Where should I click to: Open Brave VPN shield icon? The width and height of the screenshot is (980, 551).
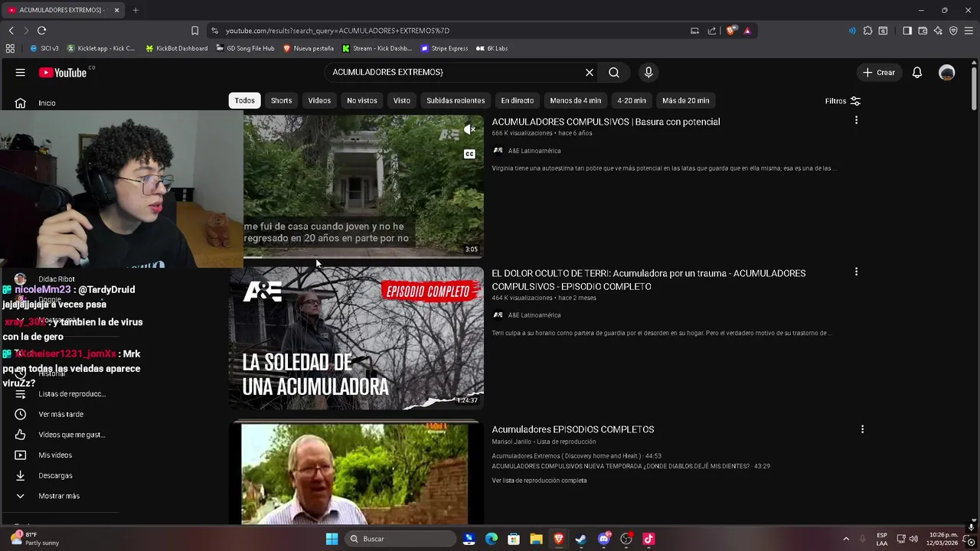953,31
